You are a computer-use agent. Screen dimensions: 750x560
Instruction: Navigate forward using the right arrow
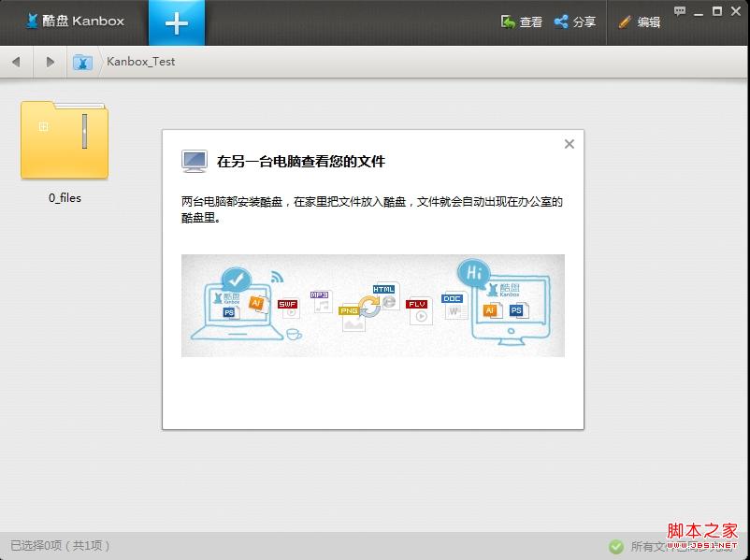pos(50,61)
